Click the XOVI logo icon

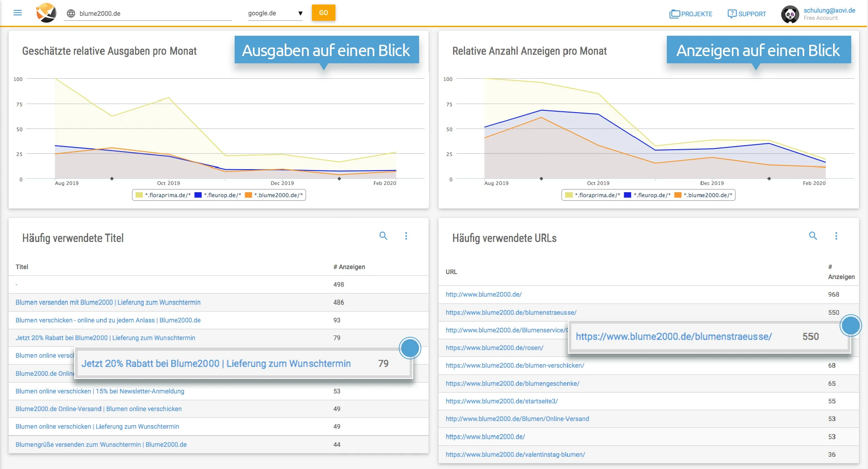pos(46,13)
